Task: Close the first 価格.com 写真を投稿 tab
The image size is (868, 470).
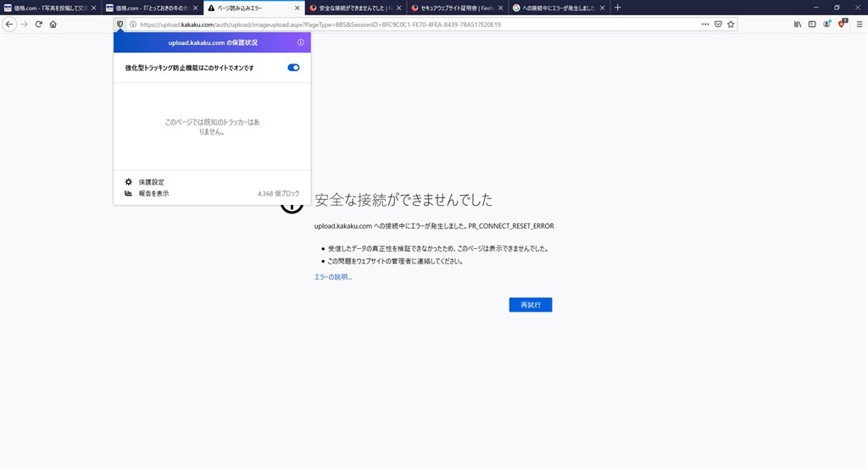Action: tap(93, 8)
